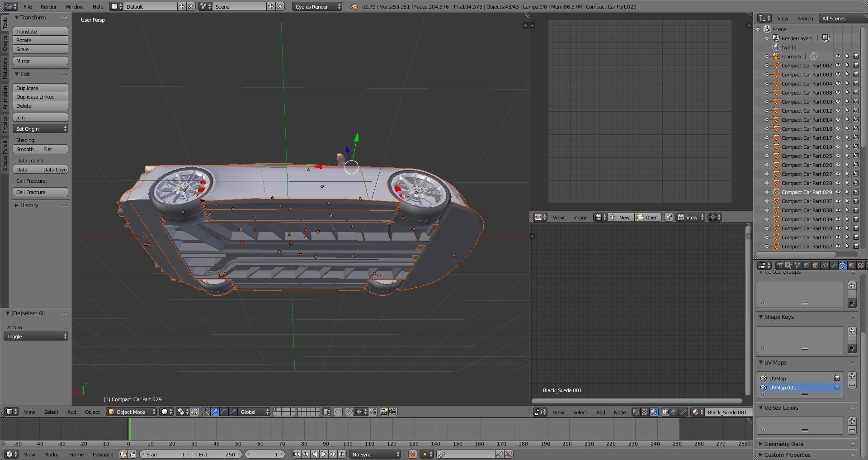Viewport: 868px width, 460px height.
Task: Open the Render properties tab
Action: (779, 266)
